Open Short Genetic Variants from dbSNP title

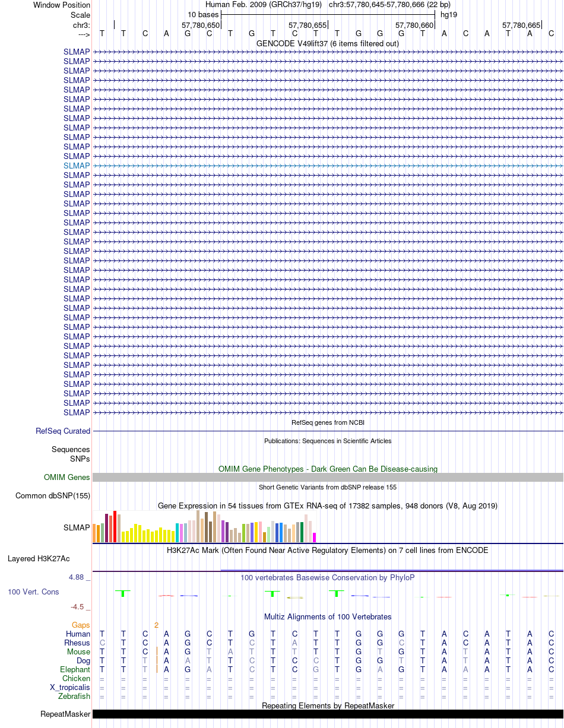click(328, 487)
